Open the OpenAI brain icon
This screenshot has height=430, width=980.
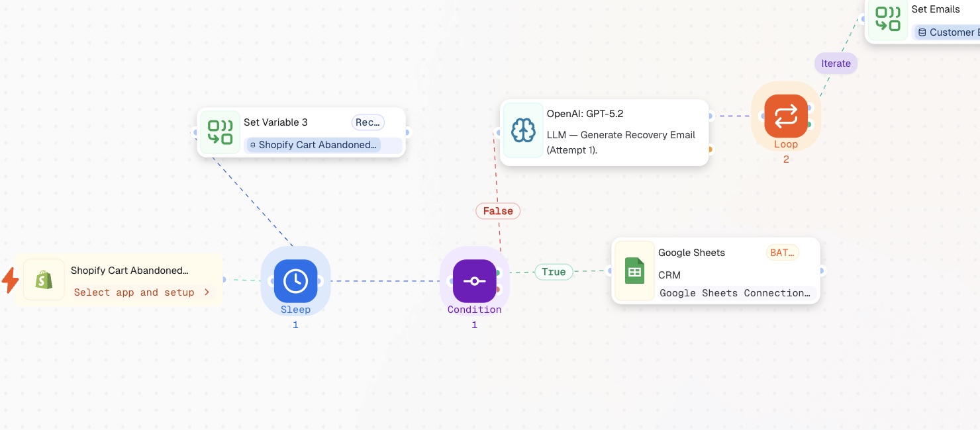pyautogui.click(x=523, y=130)
